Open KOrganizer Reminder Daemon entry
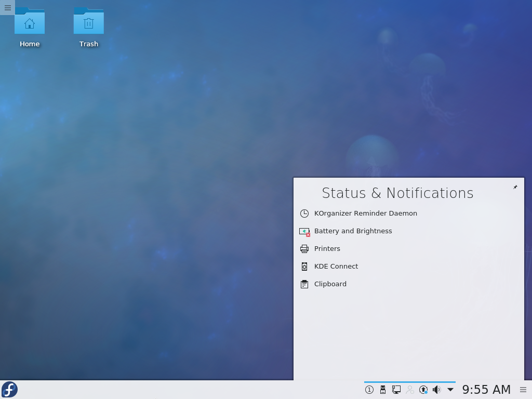The height and width of the screenshot is (399, 532). click(365, 214)
